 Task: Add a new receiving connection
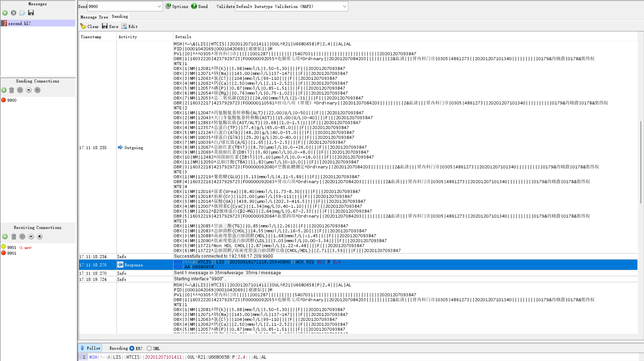click(x=5, y=236)
